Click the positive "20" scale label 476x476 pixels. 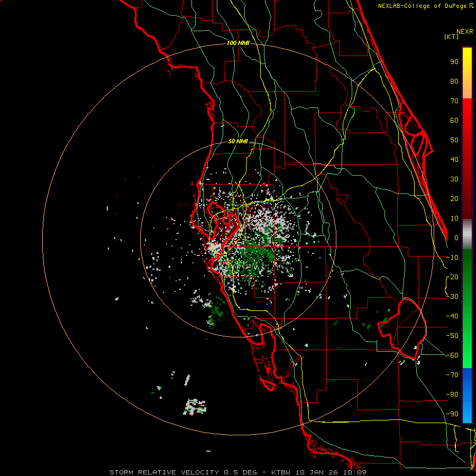[x=454, y=199]
